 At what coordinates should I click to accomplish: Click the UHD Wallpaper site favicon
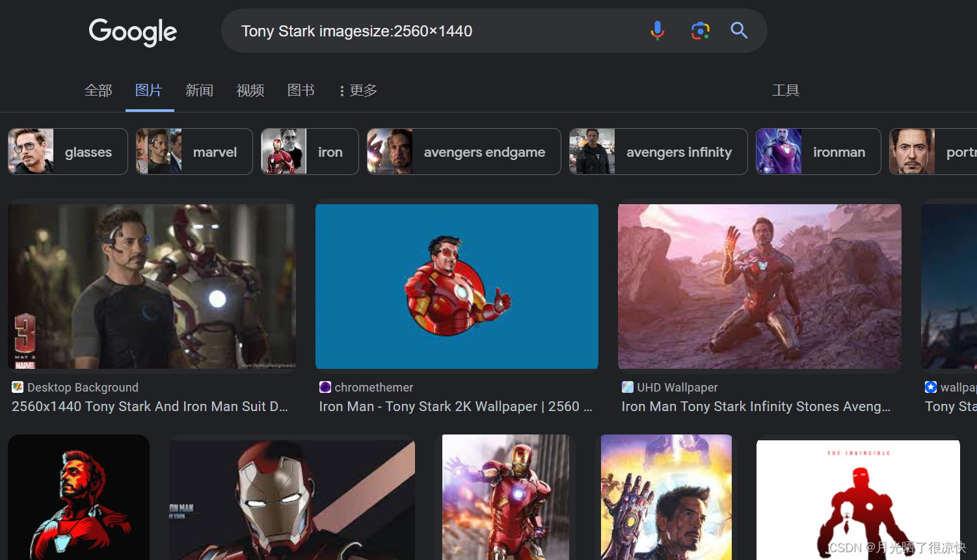[628, 387]
